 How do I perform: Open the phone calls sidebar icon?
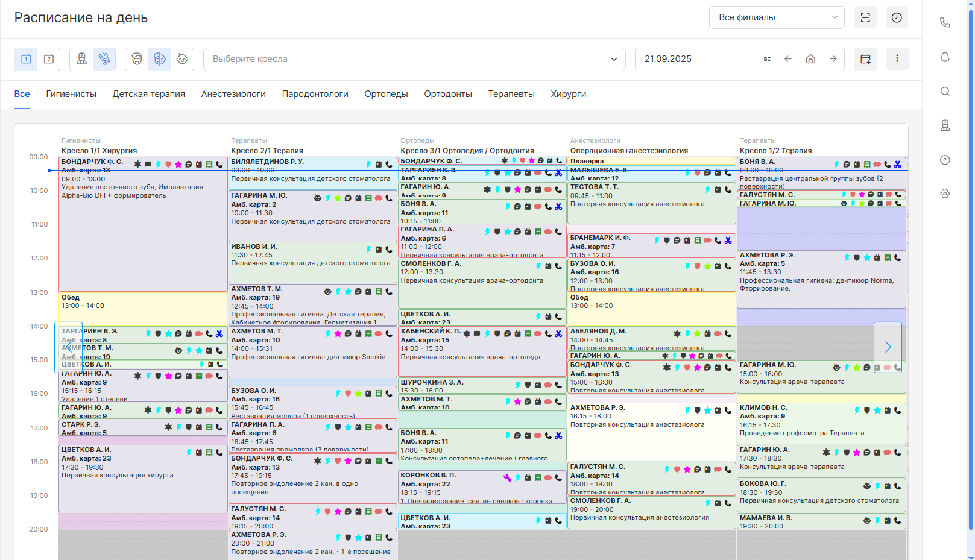(x=945, y=23)
